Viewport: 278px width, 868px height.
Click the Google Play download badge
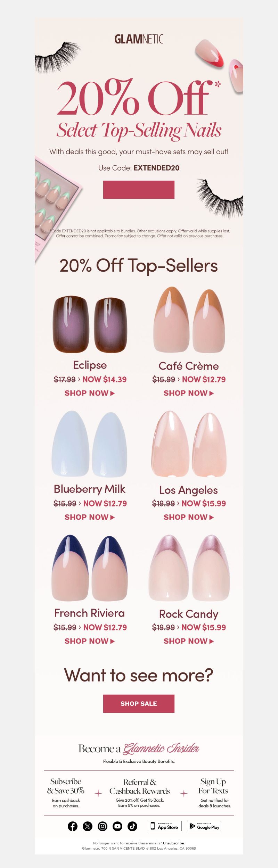point(204,826)
